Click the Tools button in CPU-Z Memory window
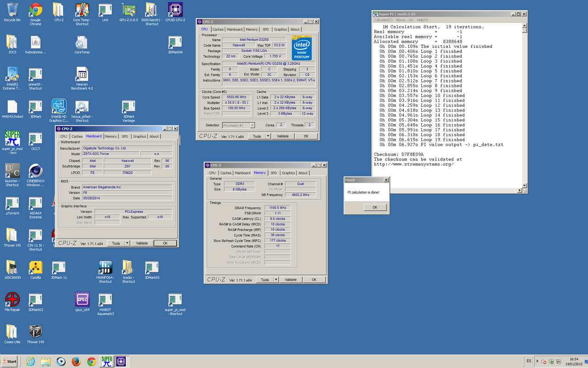Image resolution: width=588 pixels, height=368 pixels. click(x=265, y=280)
